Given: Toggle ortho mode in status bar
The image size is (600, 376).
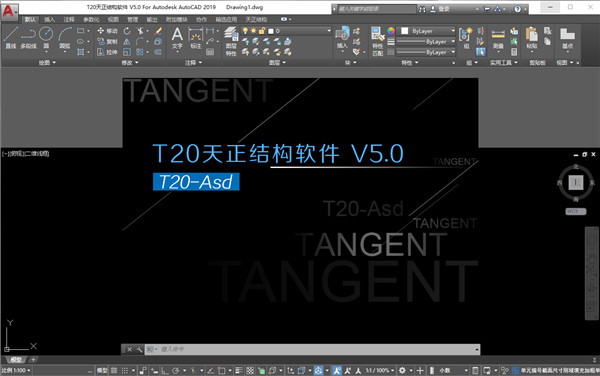Looking at the screenshot, I should click(165, 370).
